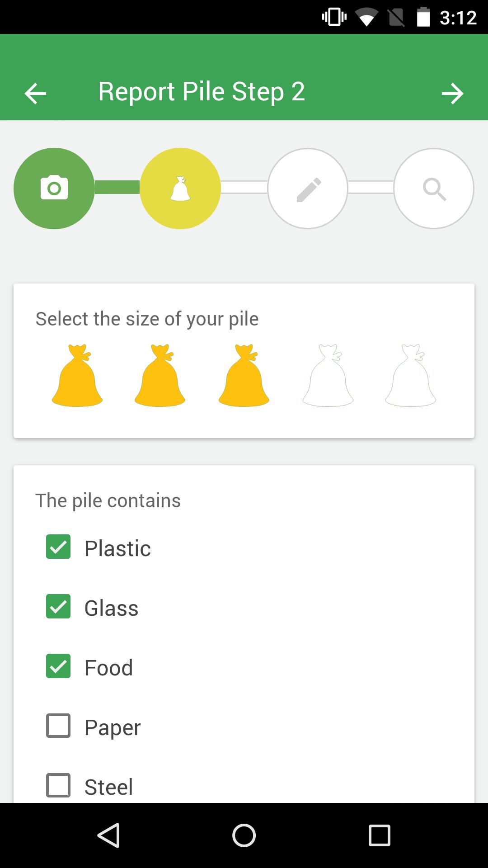The height and width of the screenshot is (868, 488).
Task: Set pile size to four bags
Action: [x=328, y=376]
